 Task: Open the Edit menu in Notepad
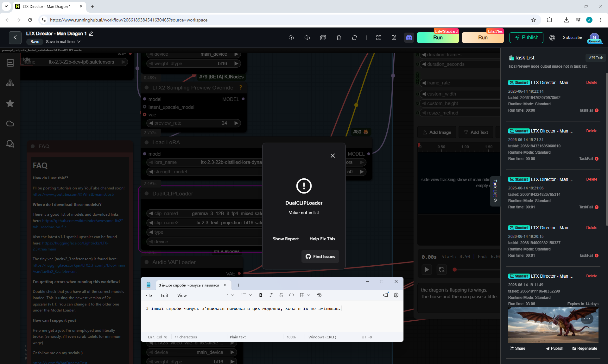[x=165, y=295]
